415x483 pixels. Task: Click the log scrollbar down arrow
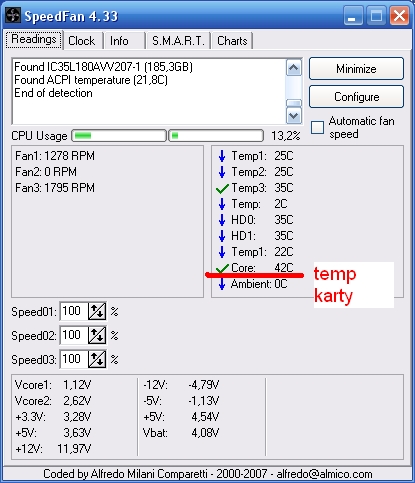(x=294, y=116)
